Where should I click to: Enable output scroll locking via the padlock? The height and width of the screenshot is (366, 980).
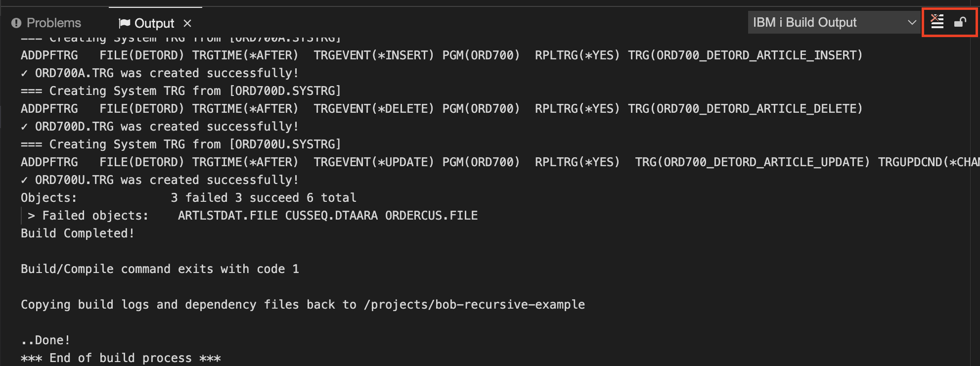[961, 22]
